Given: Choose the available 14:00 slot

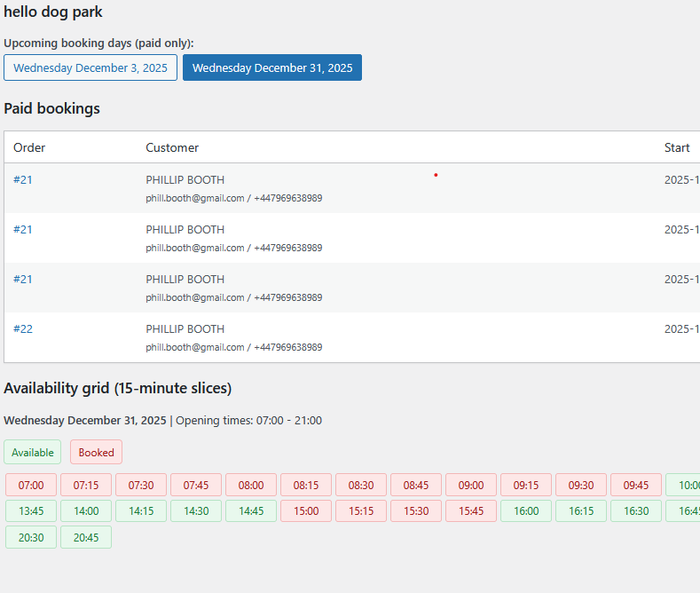Looking at the screenshot, I should click(86, 510).
